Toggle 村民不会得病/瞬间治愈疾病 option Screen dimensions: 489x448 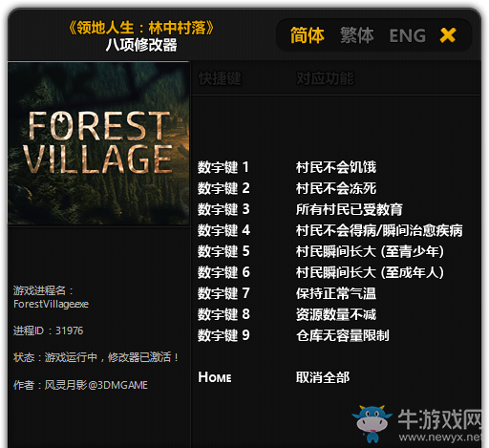click(x=379, y=230)
